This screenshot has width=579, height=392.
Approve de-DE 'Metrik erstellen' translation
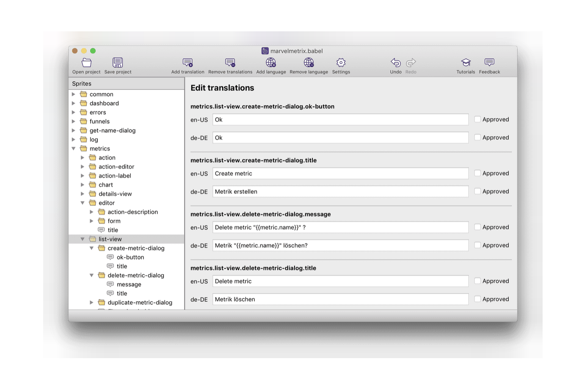(x=477, y=191)
